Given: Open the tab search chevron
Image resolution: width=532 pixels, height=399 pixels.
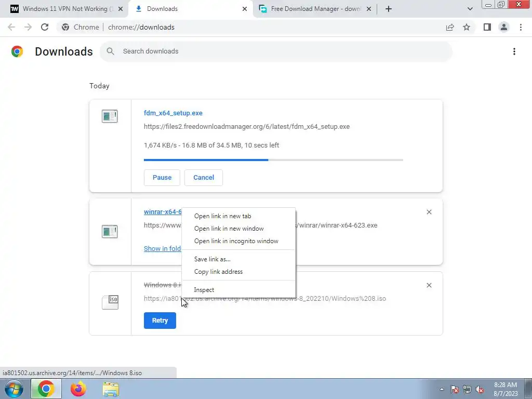Looking at the screenshot, I should pyautogui.click(x=470, y=9).
